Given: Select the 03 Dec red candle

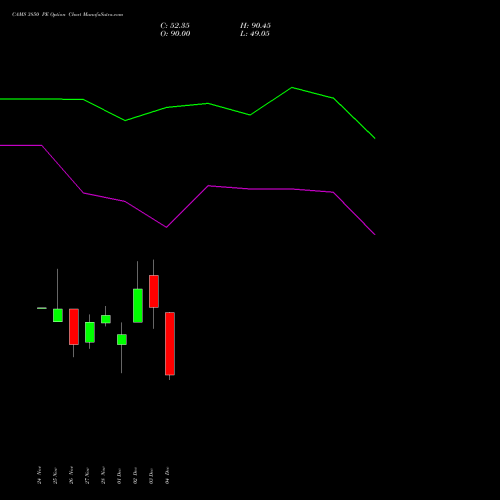Looking at the screenshot, I should 154,291.
